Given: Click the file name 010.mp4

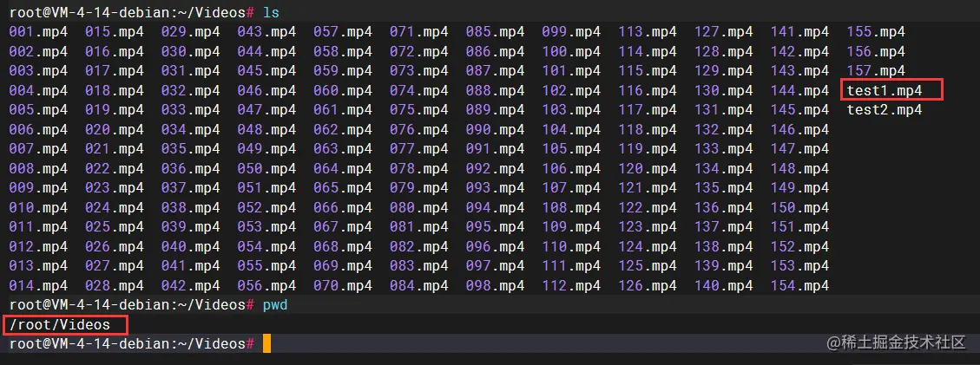Looking at the screenshot, I should point(39,208).
